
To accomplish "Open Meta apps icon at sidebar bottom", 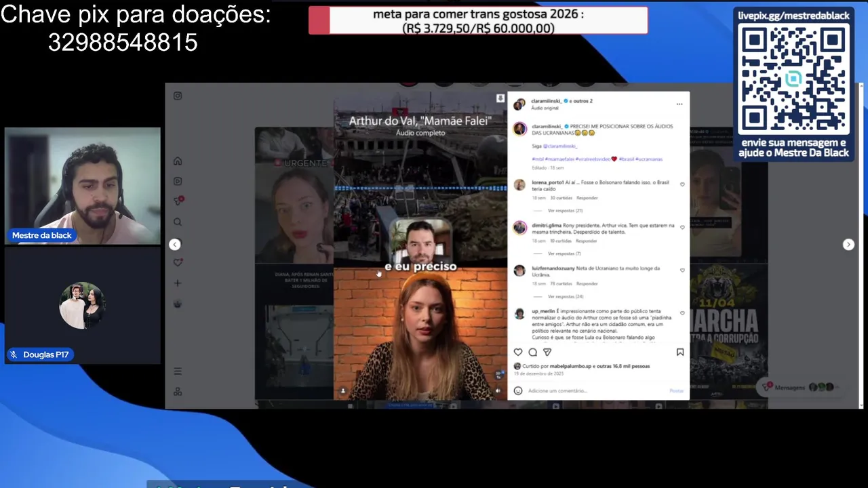I will click(x=178, y=392).
